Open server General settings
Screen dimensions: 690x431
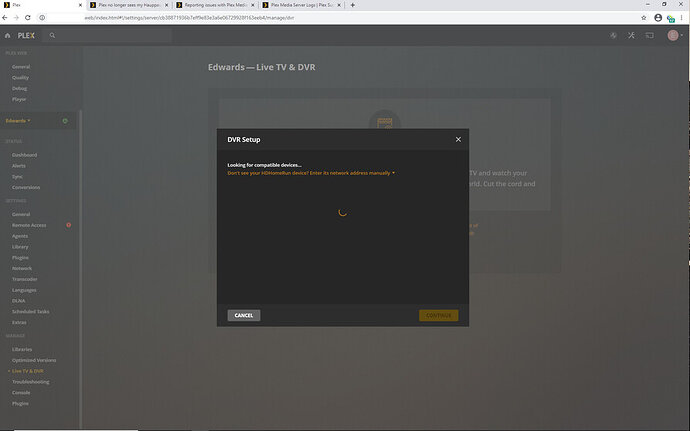click(21, 214)
